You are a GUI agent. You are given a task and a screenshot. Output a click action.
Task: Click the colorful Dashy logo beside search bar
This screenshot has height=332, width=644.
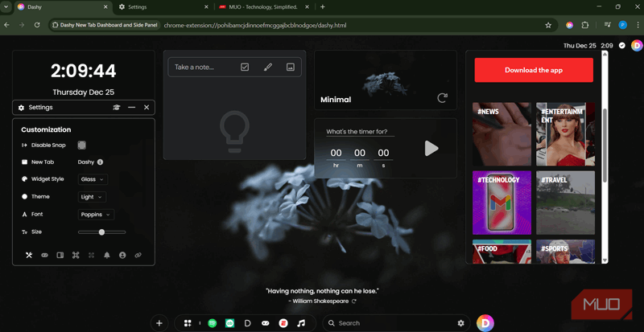[485, 323]
